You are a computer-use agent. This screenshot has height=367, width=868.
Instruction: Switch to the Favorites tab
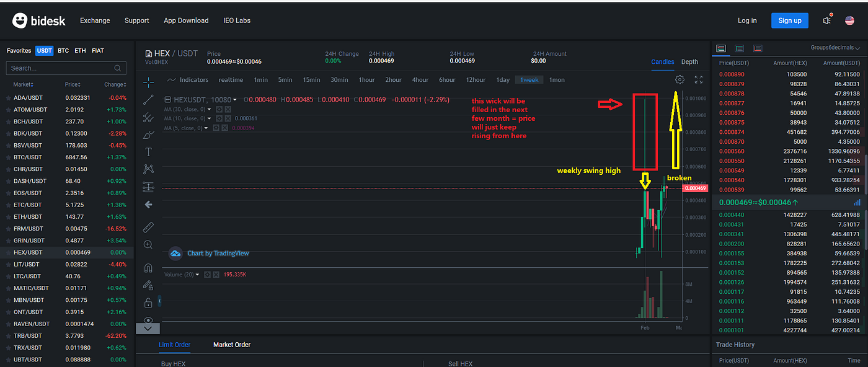pyautogui.click(x=19, y=51)
